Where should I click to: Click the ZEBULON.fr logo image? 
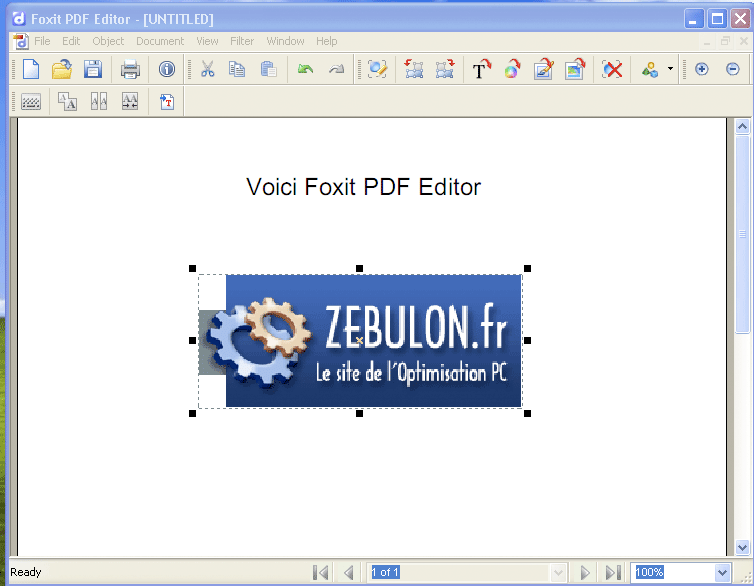(x=360, y=341)
